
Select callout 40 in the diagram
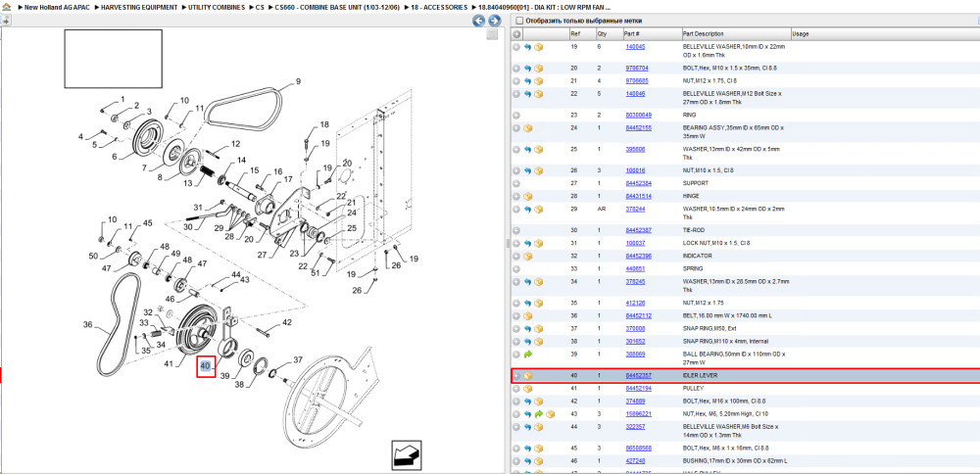(x=206, y=366)
